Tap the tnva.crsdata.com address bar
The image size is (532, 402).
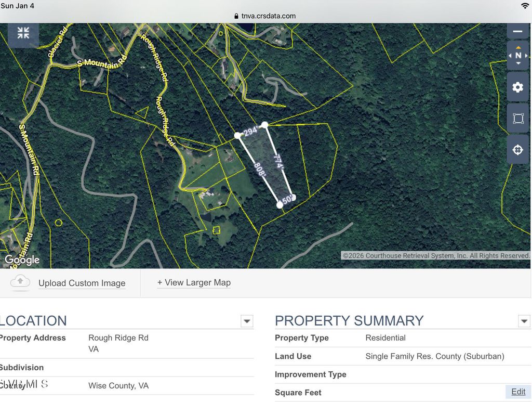pyautogui.click(x=266, y=16)
